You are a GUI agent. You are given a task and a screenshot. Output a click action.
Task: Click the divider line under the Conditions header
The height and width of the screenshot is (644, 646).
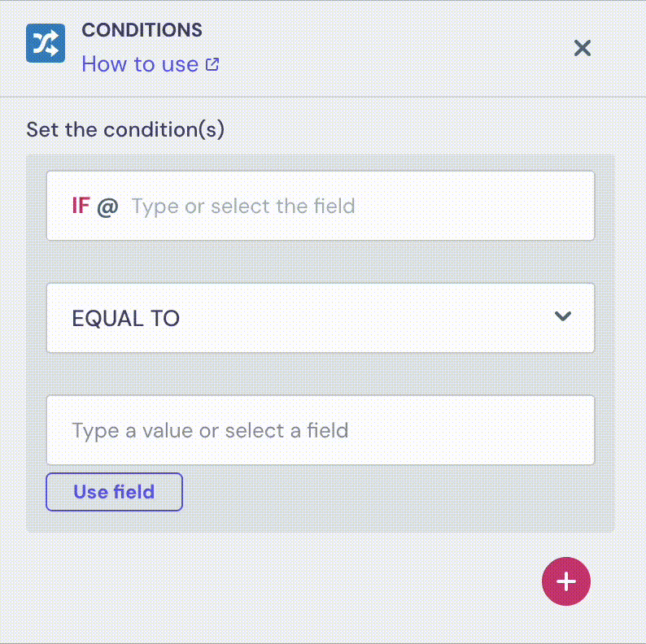pos(323,98)
